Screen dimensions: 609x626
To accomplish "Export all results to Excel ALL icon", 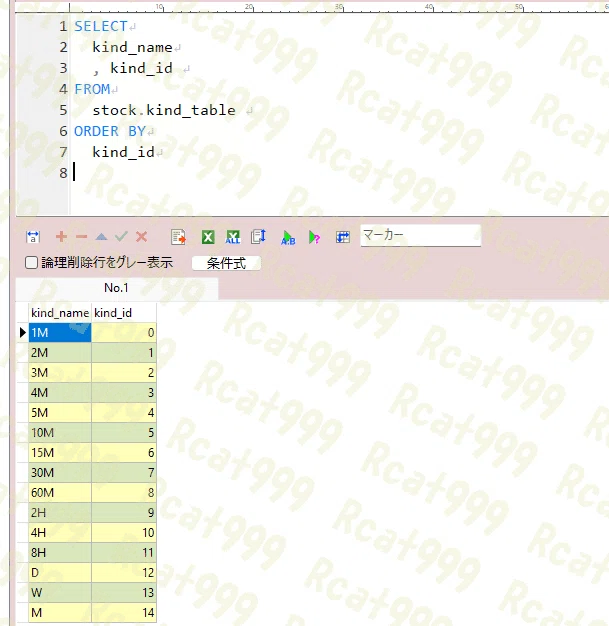I will pyautogui.click(x=233, y=237).
